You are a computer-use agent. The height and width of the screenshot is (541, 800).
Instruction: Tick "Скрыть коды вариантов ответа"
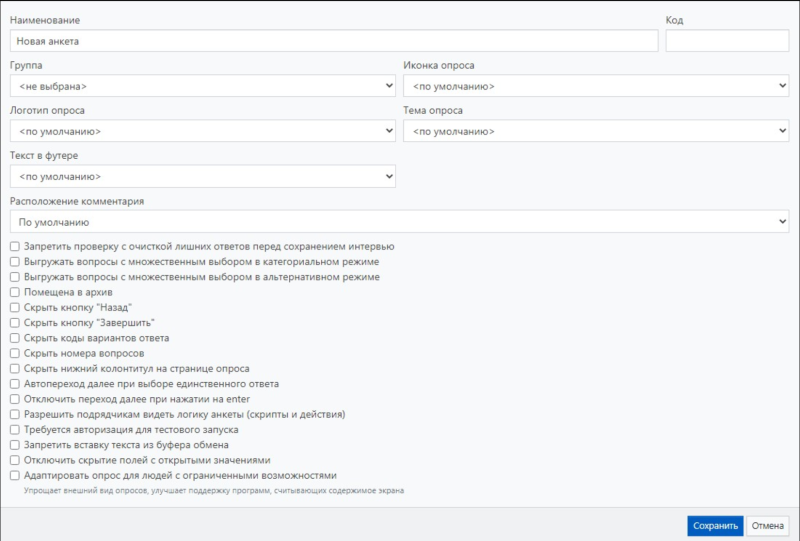point(15,338)
